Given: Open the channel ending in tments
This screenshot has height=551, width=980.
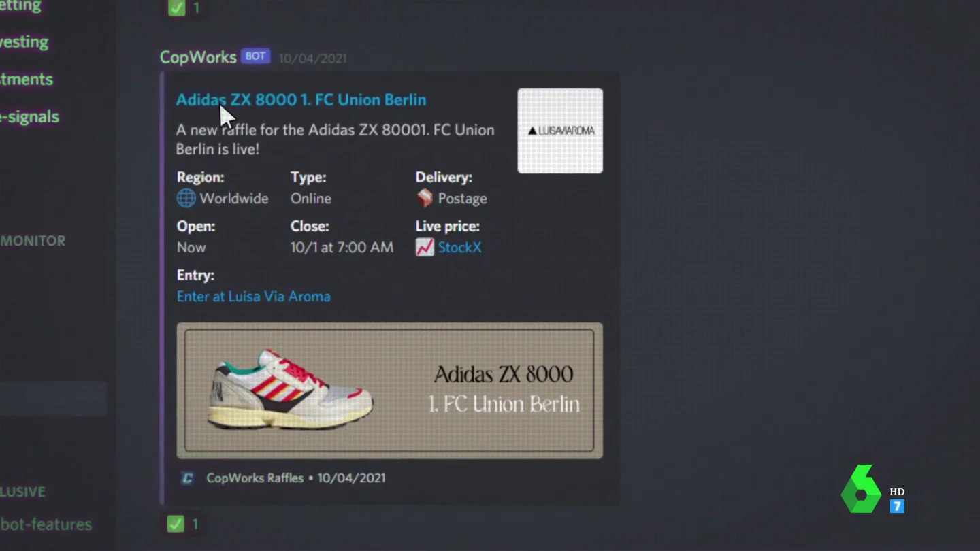Looking at the screenshot, I should tap(27, 80).
